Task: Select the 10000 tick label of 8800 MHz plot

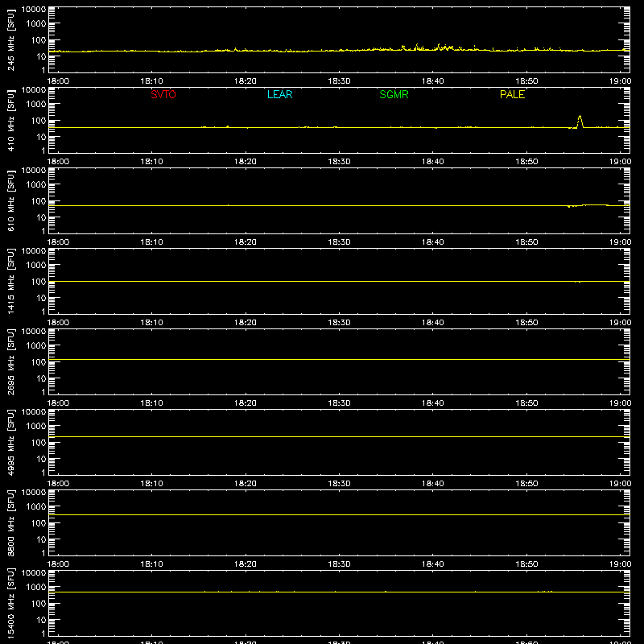Action: click(x=34, y=493)
